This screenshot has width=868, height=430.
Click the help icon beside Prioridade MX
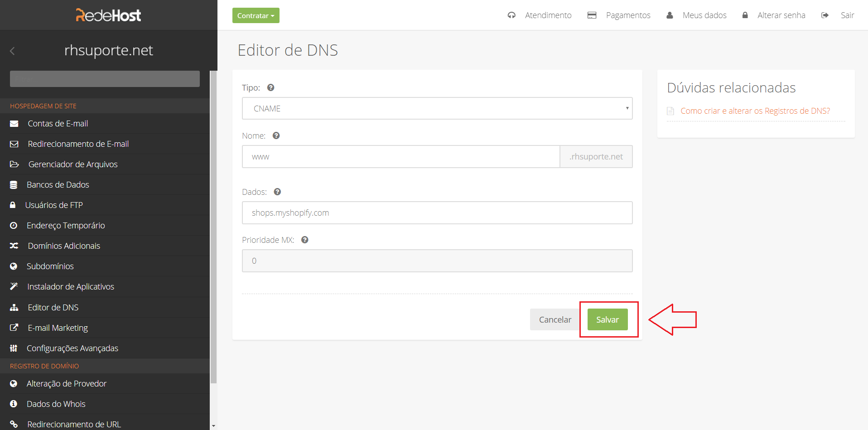(305, 240)
